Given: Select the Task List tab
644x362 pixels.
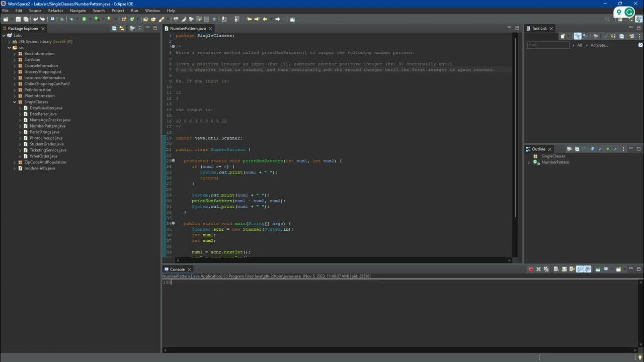Looking at the screenshot, I should click(x=539, y=29).
